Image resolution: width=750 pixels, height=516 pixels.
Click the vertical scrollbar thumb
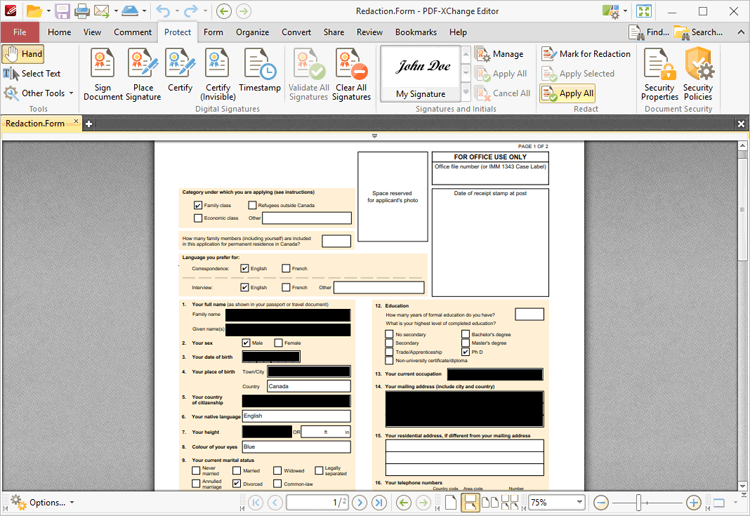tap(742, 209)
